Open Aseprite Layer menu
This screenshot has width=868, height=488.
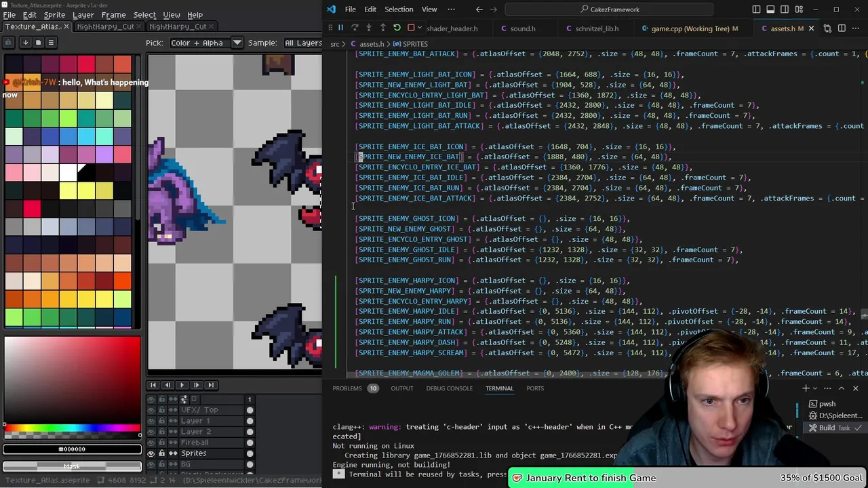pyautogui.click(x=83, y=14)
